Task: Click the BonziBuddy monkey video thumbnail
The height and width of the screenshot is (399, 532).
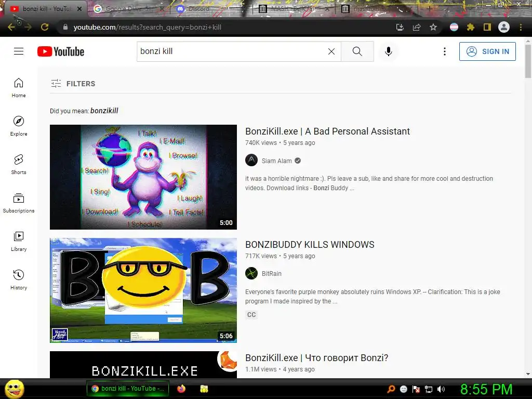Action: tap(143, 177)
